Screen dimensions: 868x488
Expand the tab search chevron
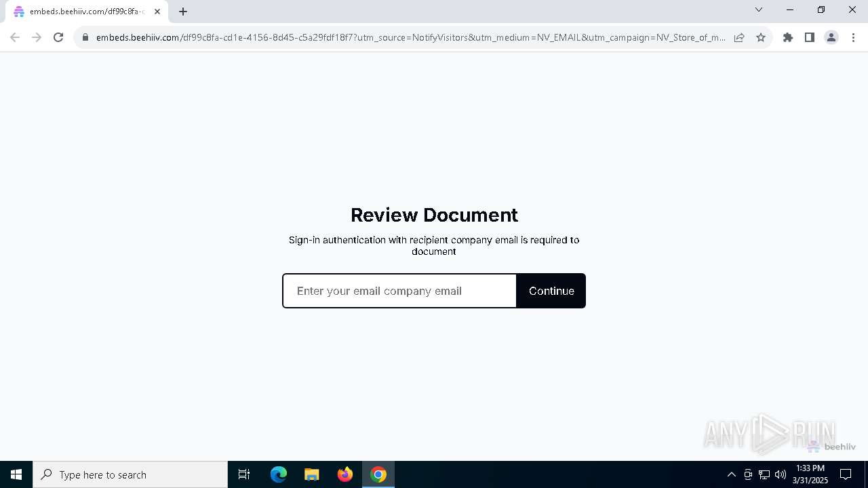pyautogui.click(x=759, y=9)
